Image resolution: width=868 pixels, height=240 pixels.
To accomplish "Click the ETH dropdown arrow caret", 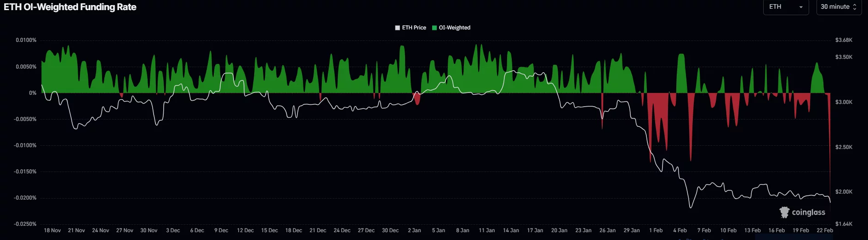I will click(801, 7).
